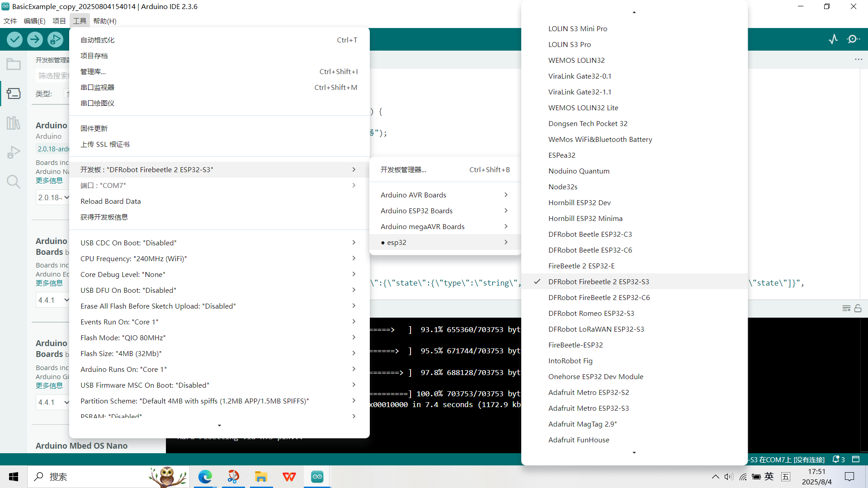Open the Serial Plotter icon
The image size is (868, 488).
tap(833, 39)
